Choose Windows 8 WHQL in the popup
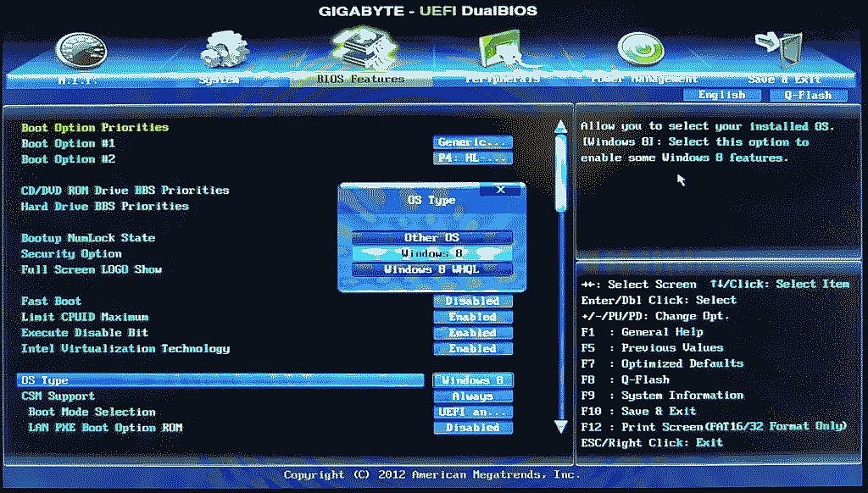Screen dimensions: 868x493 pyautogui.click(x=431, y=269)
